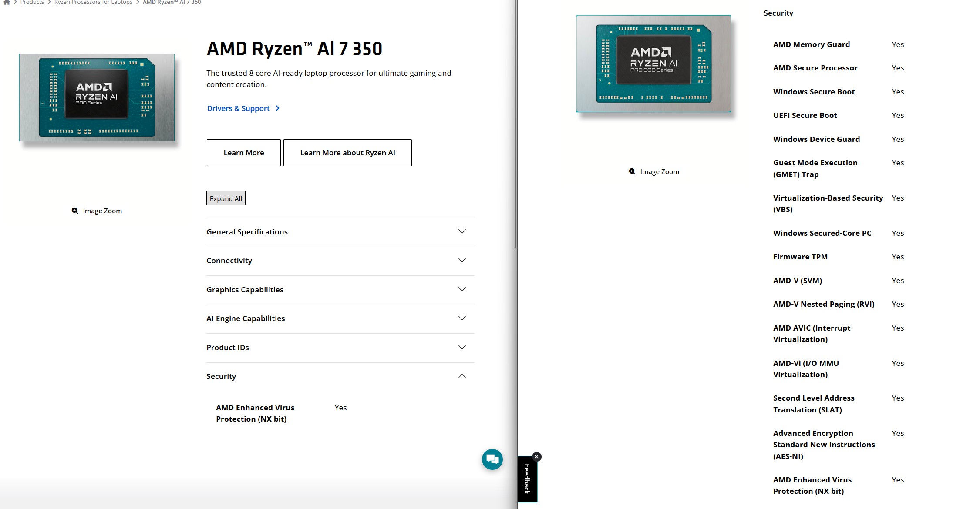Click Virtualization-Based Security (VBS) label
This screenshot has height=509, width=980.
pos(828,204)
